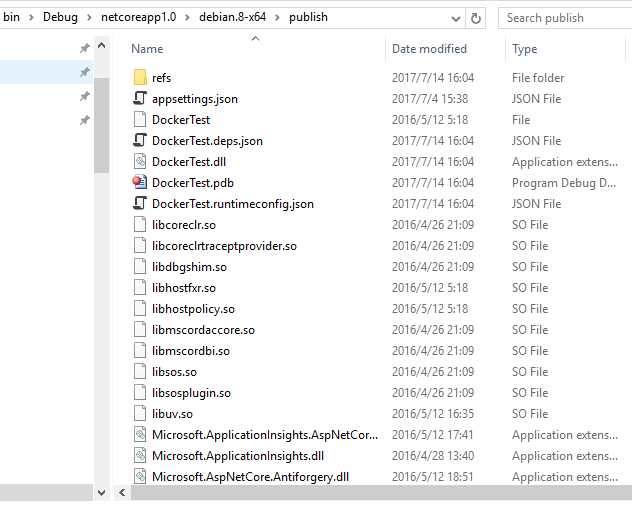Click the libmscordaccore.so file icon
632x513 pixels.
point(140,329)
